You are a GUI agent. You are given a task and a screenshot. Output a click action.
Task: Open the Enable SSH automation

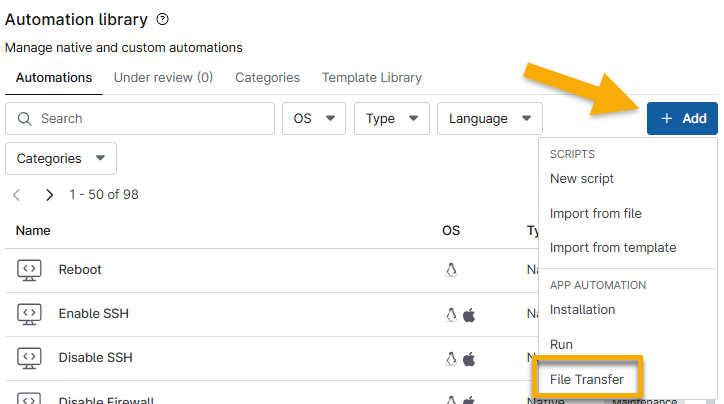pos(94,314)
